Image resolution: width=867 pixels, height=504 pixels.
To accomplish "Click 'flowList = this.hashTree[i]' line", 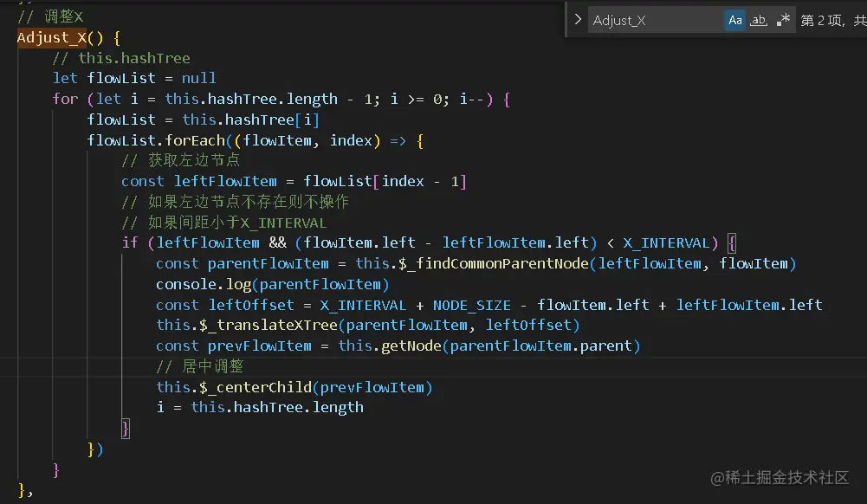I will [x=203, y=120].
